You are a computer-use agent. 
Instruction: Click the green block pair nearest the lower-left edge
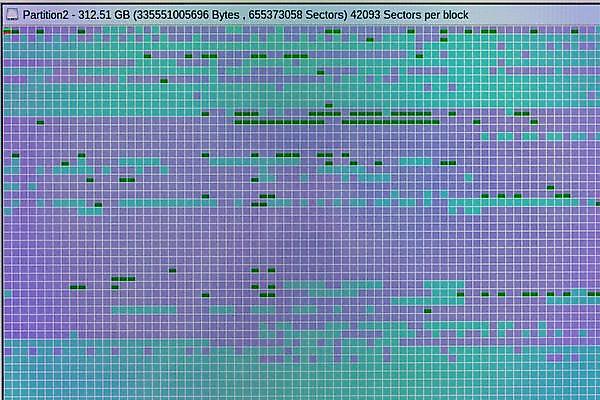tap(77, 287)
